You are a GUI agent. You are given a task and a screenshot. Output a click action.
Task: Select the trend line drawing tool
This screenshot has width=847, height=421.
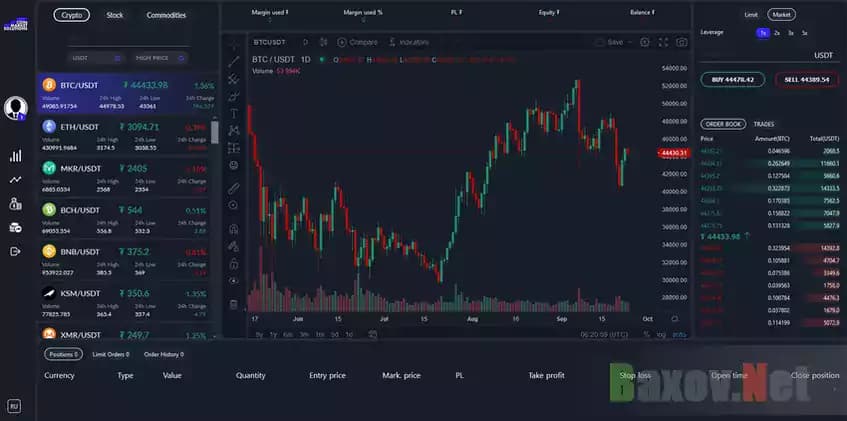coord(234,61)
